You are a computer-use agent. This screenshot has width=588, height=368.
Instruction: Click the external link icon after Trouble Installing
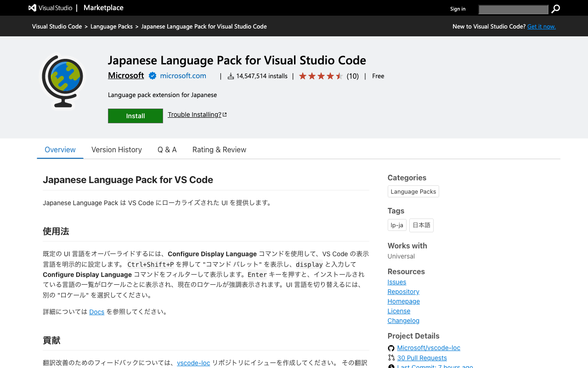225,115
